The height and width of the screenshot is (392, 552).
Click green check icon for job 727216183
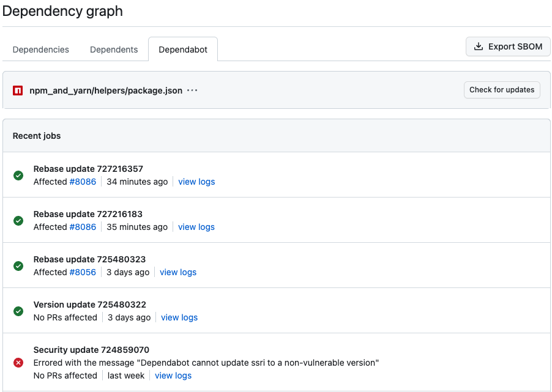click(18, 221)
